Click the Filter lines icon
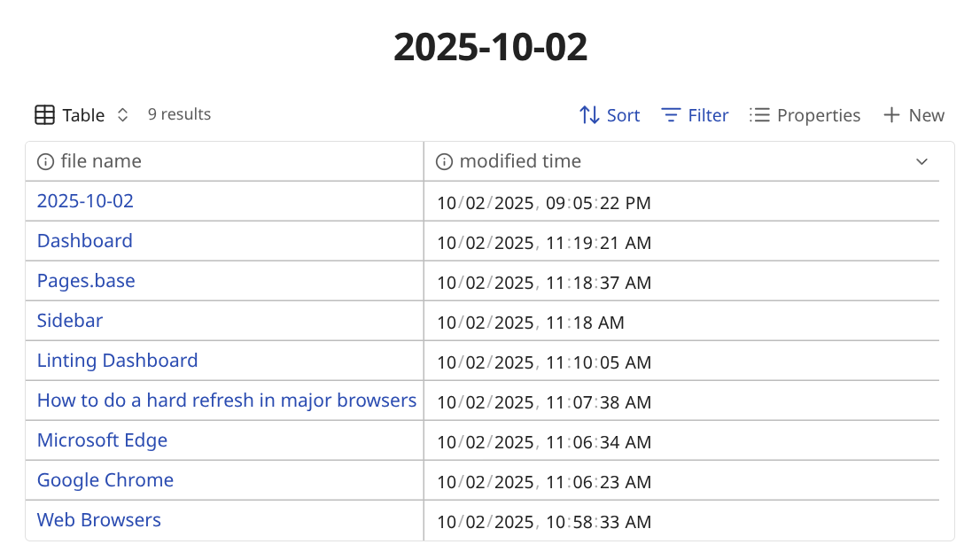This screenshot has width=972, height=560. (672, 115)
